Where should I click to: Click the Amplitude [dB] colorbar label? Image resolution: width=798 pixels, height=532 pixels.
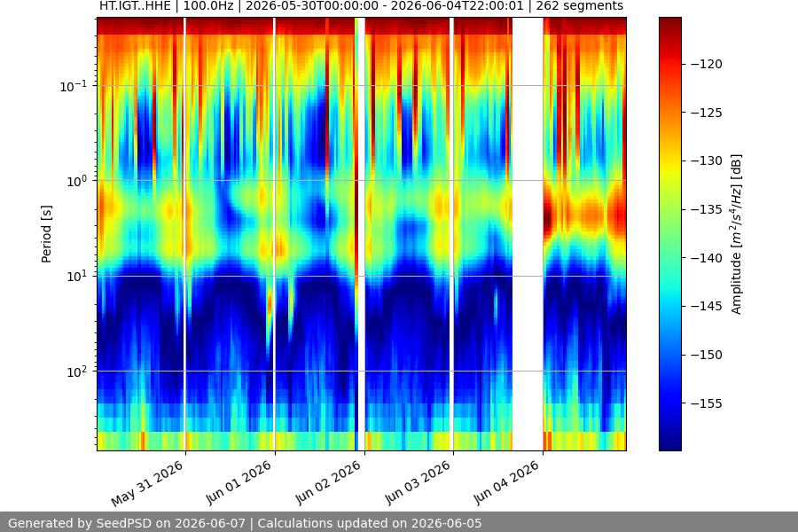[x=736, y=234]
